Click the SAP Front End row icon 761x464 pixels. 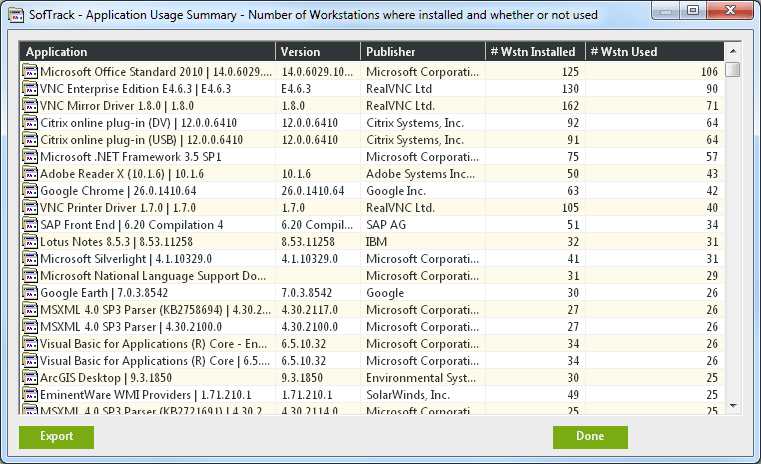pos(30,225)
